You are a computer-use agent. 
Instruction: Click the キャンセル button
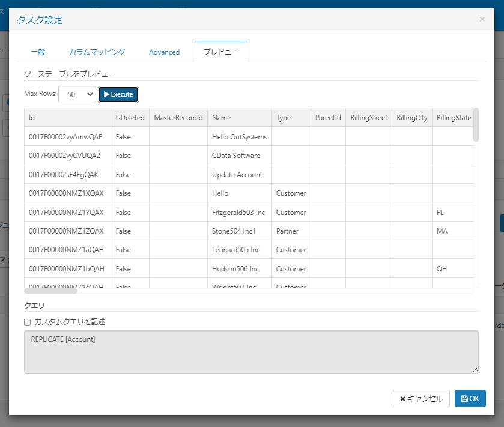tap(421, 398)
